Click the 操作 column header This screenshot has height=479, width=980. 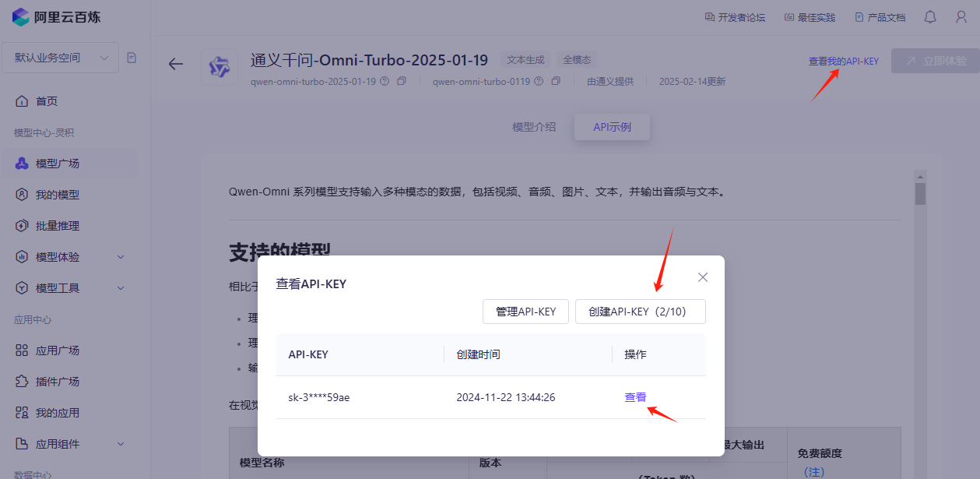click(x=635, y=354)
